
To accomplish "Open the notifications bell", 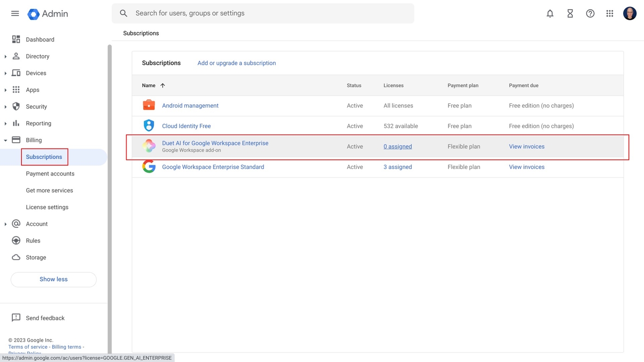I will click(x=550, y=13).
